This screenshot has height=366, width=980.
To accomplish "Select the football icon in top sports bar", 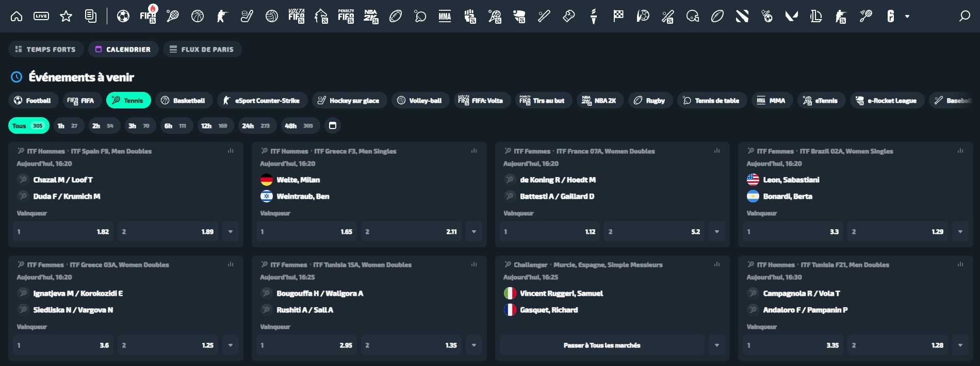I will click(123, 16).
